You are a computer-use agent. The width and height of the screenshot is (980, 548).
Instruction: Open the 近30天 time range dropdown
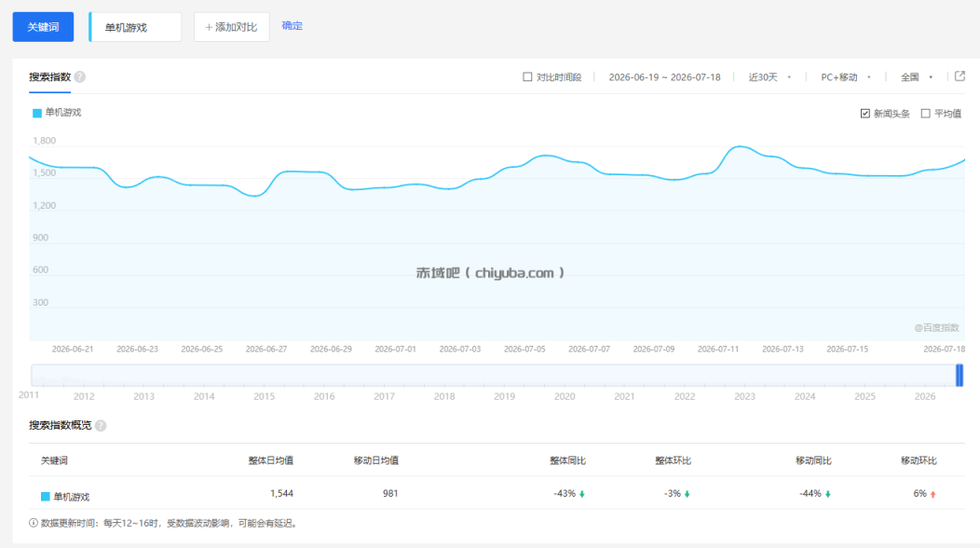point(770,77)
